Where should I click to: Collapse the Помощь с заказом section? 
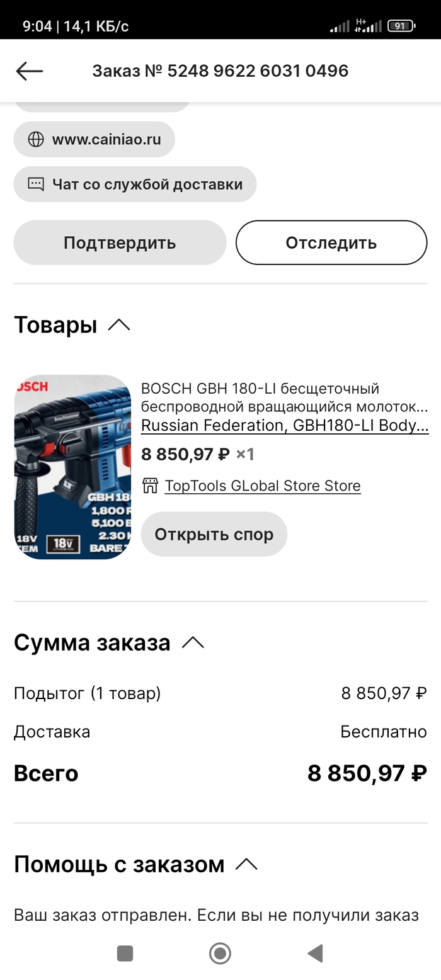click(246, 864)
